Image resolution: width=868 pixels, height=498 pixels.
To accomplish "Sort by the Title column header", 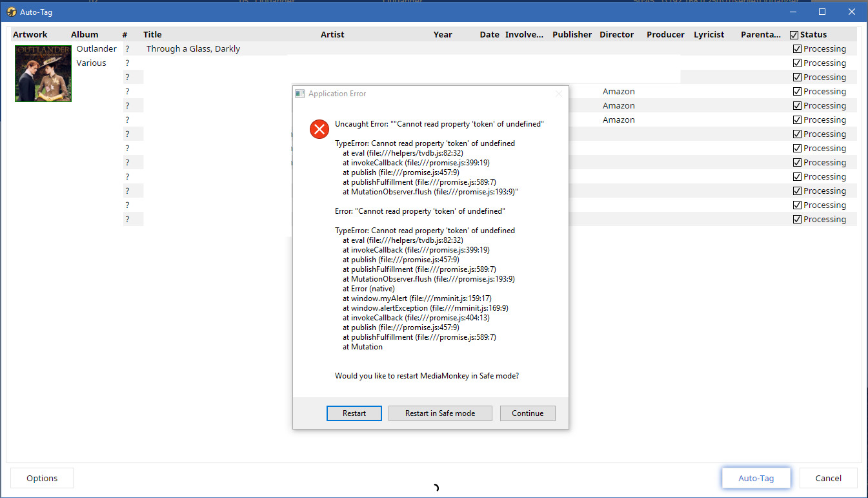I will (x=152, y=35).
